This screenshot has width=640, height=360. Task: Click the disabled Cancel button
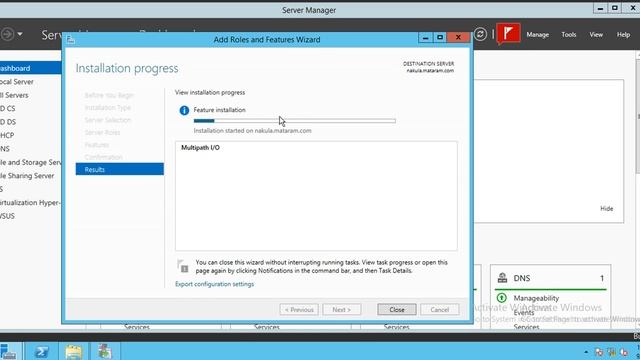440,310
